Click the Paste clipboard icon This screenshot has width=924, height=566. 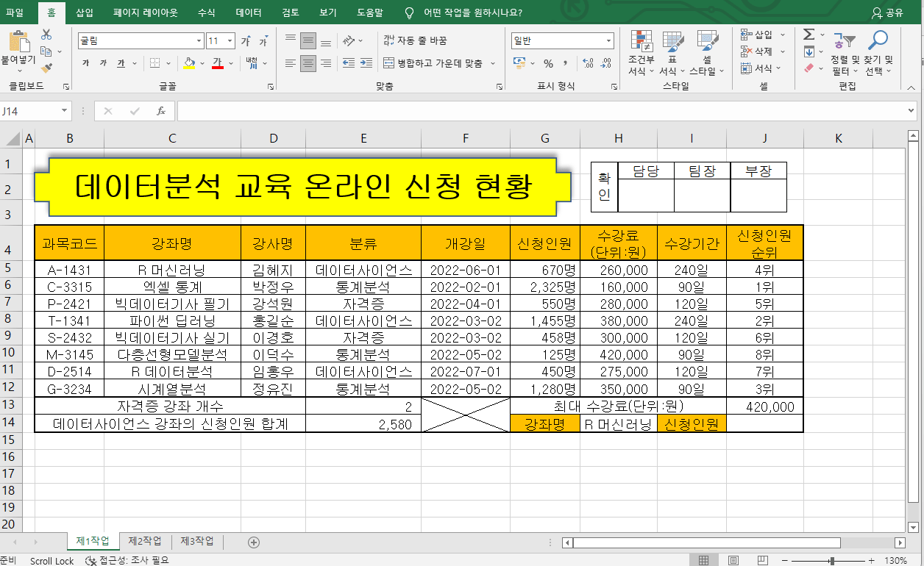(x=18, y=41)
